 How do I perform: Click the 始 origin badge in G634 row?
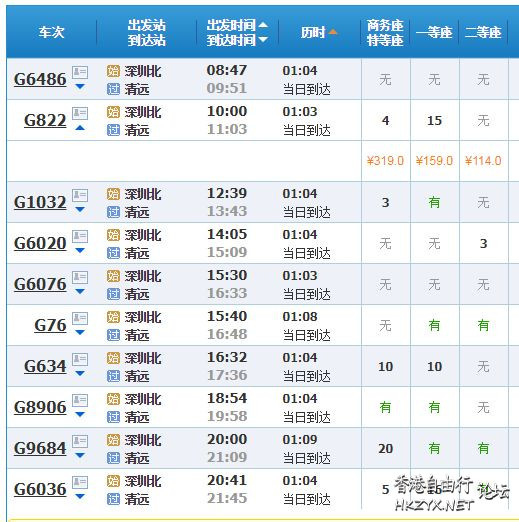(x=113, y=358)
